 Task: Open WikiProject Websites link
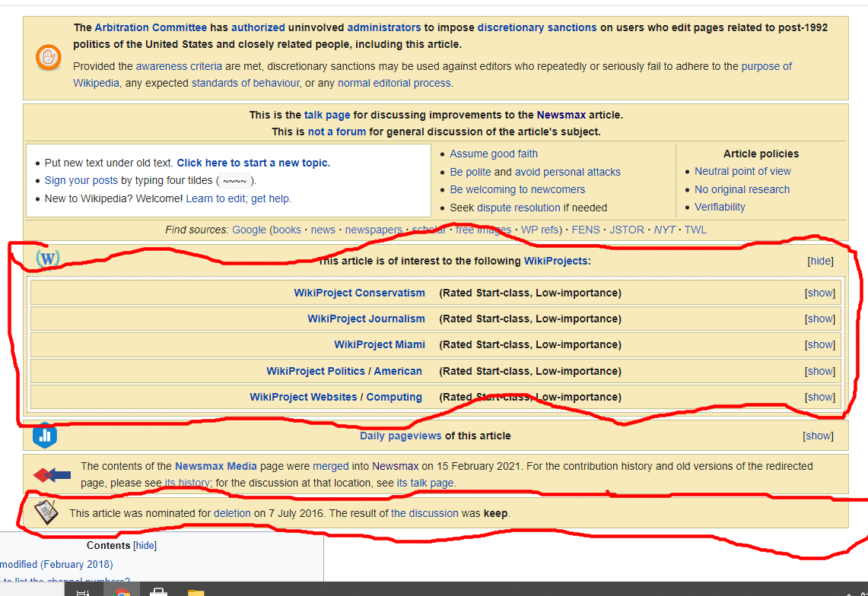pos(303,398)
